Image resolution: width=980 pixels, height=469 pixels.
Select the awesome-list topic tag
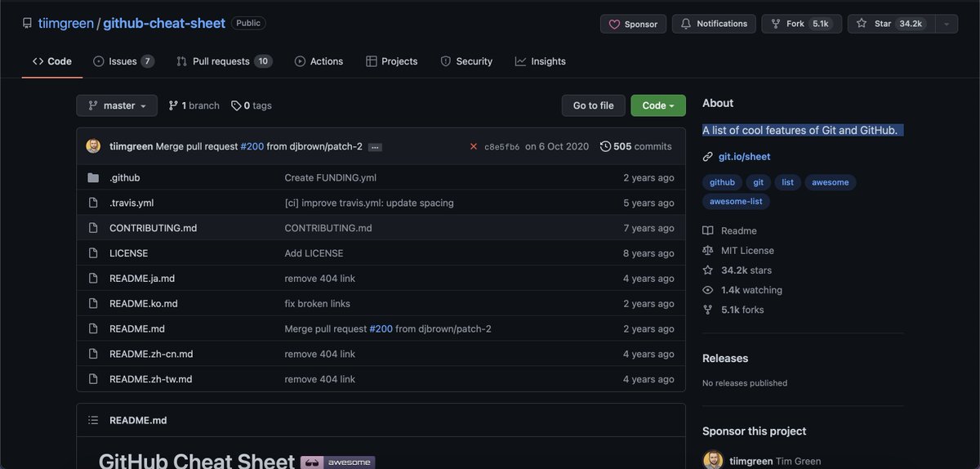point(736,201)
